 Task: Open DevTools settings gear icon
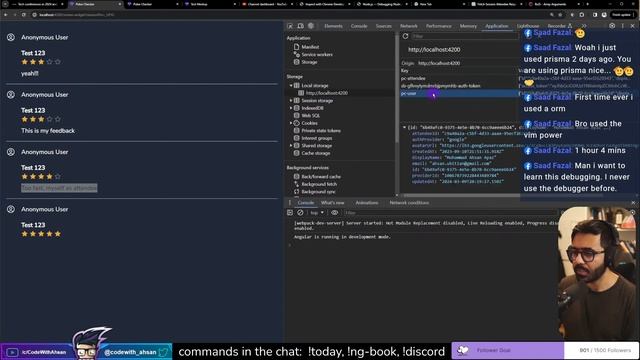click(x=612, y=26)
